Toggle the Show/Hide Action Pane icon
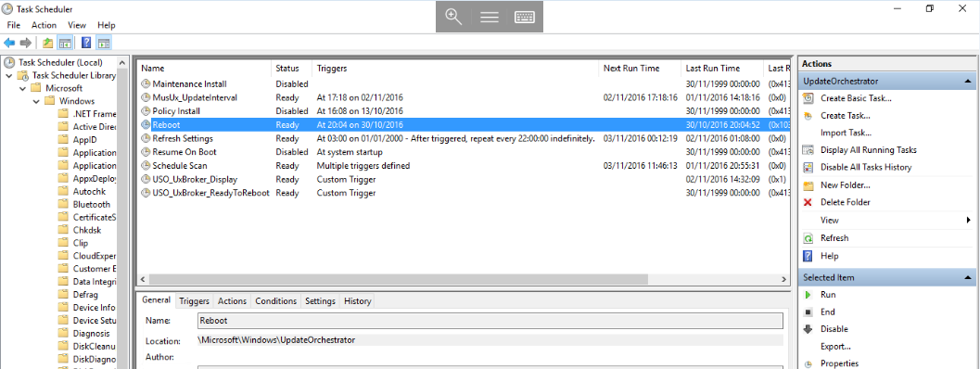Screen dimensions: 980x369 click(x=104, y=43)
